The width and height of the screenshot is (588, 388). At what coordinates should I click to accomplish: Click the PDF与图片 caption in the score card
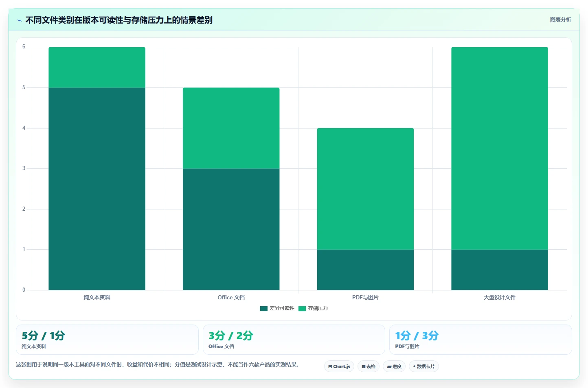407,347
